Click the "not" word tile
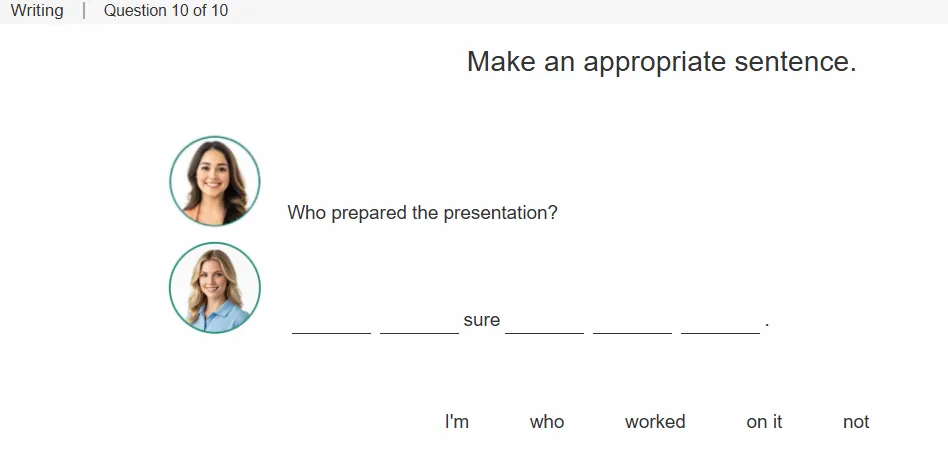Image resolution: width=948 pixels, height=468 pixels. (856, 421)
